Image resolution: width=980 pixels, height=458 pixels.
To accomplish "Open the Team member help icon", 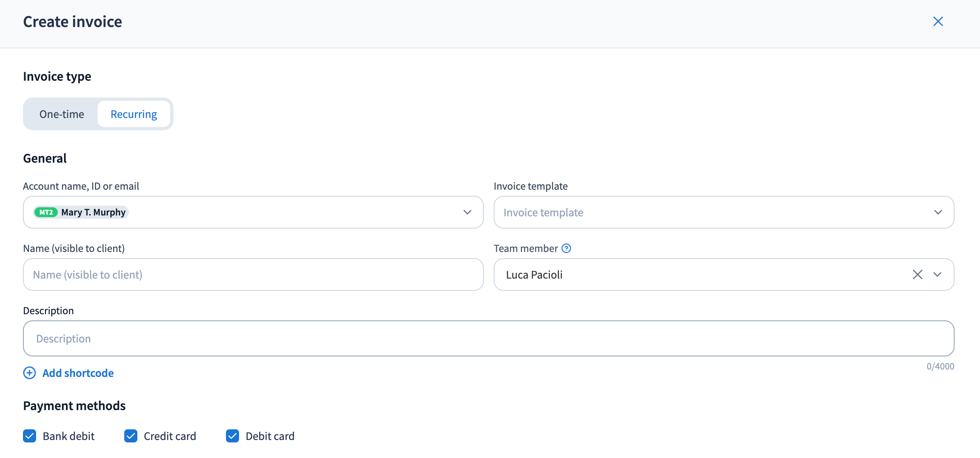I will pyautogui.click(x=566, y=248).
